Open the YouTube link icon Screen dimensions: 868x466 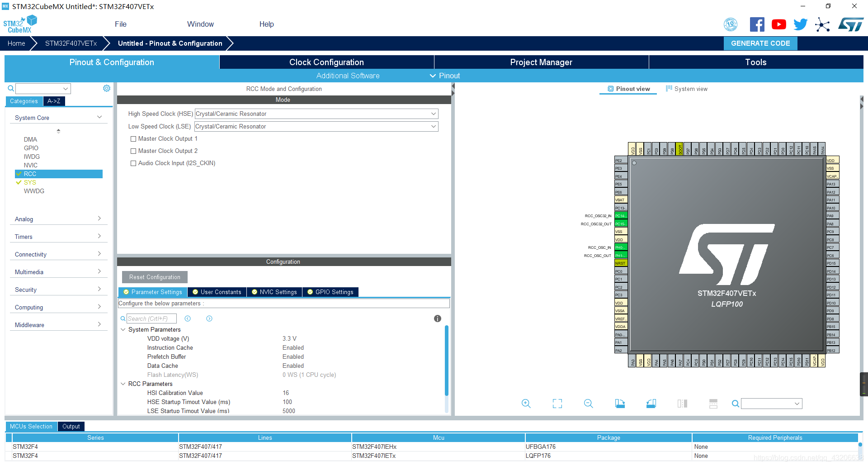pos(778,24)
